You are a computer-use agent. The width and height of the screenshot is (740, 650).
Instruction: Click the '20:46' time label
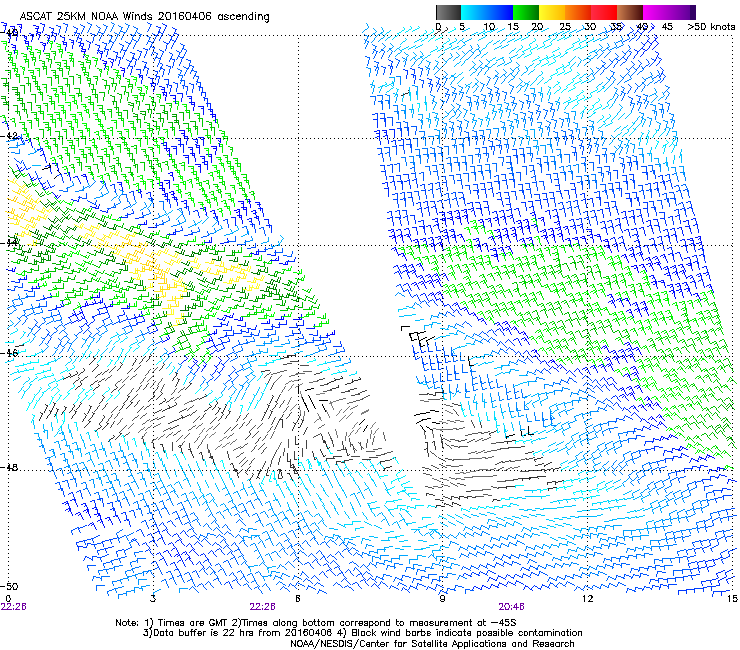click(512, 607)
